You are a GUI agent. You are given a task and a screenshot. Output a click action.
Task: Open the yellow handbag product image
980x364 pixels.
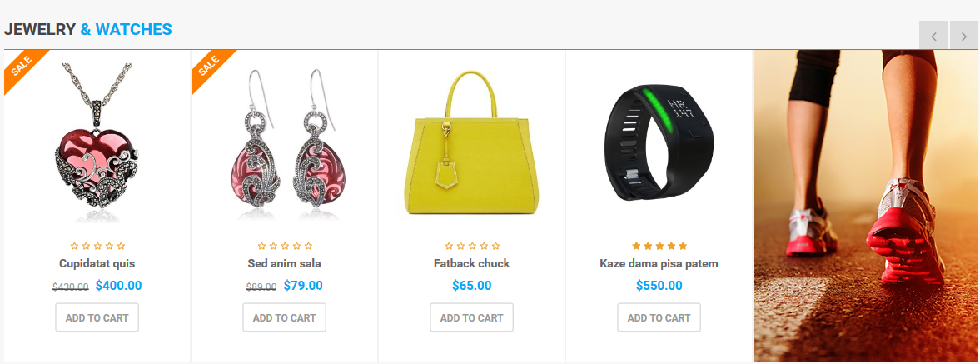coord(472,142)
